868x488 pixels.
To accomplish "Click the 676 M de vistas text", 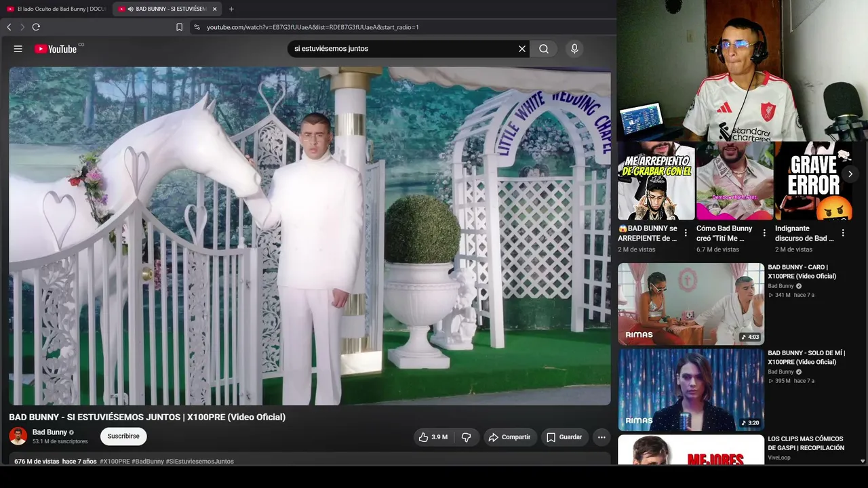I will (37, 462).
